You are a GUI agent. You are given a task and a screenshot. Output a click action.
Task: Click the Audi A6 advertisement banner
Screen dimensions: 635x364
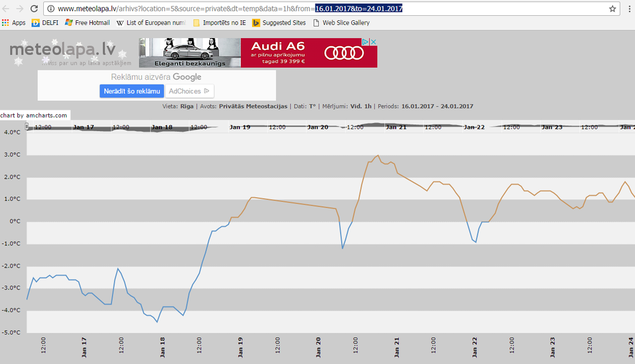(x=258, y=53)
